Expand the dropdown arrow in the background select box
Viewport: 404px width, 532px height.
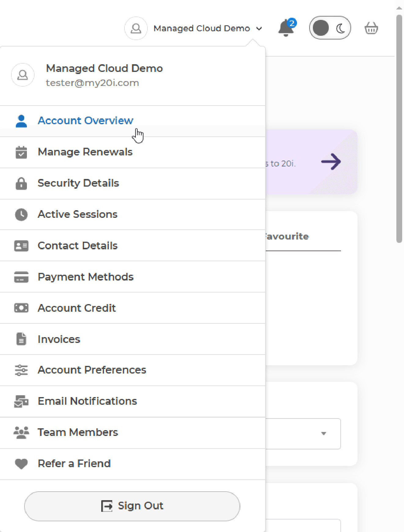click(324, 433)
